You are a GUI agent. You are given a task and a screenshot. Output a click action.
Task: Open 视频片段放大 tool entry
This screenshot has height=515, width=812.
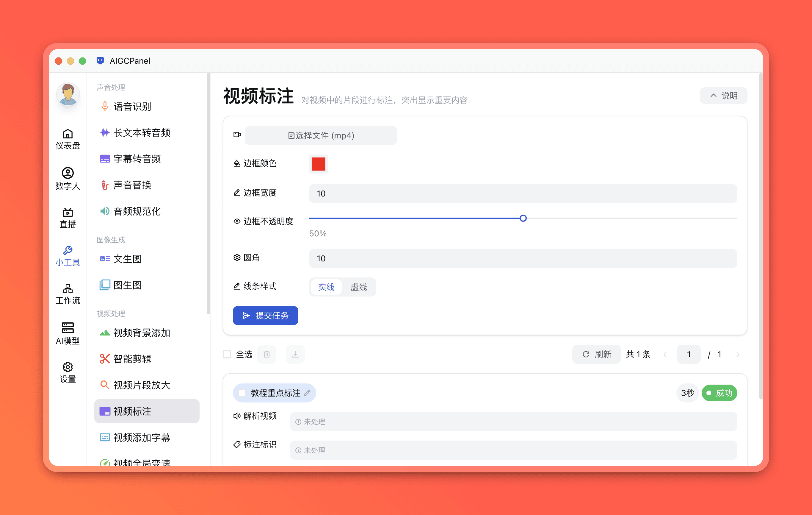[x=147, y=385]
